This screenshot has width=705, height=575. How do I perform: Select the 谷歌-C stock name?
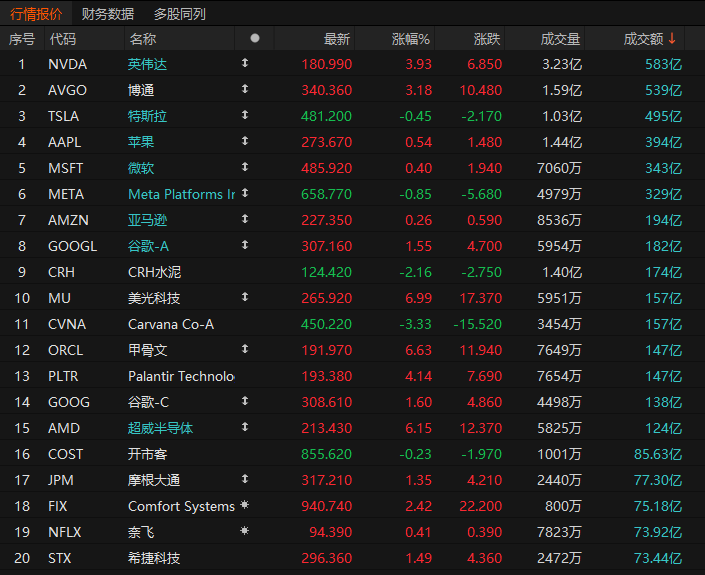148,402
